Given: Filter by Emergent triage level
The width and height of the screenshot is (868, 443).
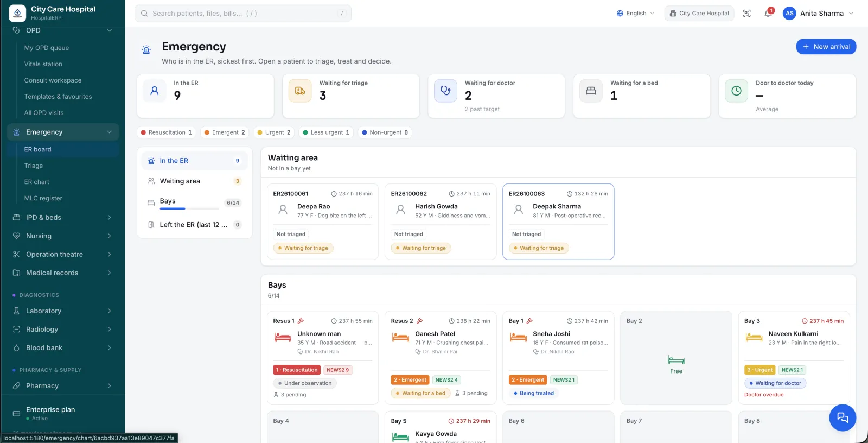Looking at the screenshot, I should pyautogui.click(x=225, y=132).
